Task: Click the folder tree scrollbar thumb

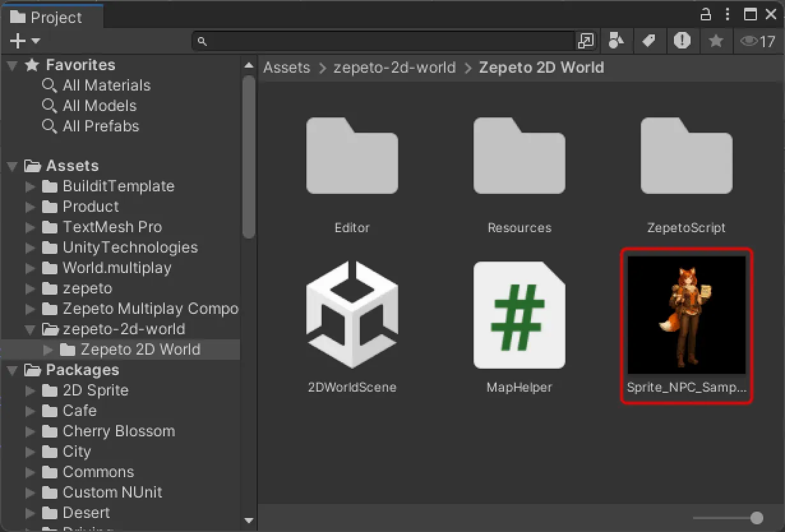Action: point(249,157)
